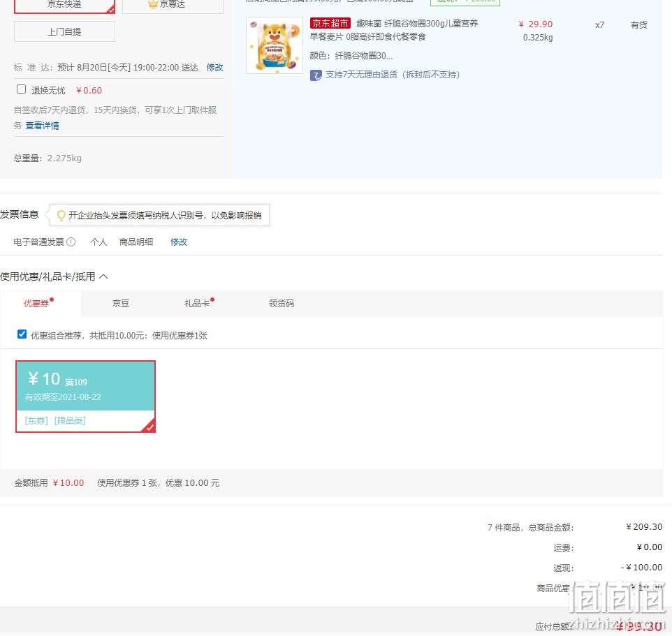Deselect the ¥10 满109 coupon card
Screen dimensions: 672x636
click(86, 397)
